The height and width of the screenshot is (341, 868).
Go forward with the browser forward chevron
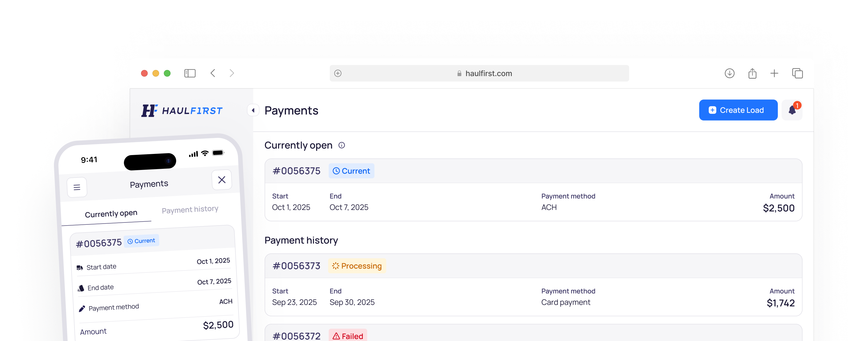click(232, 73)
